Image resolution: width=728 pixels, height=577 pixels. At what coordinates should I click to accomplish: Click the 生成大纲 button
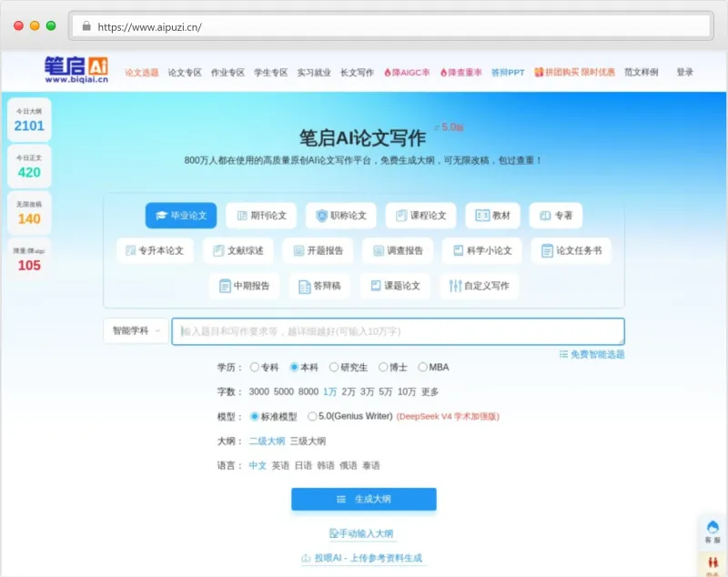pos(364,499)
